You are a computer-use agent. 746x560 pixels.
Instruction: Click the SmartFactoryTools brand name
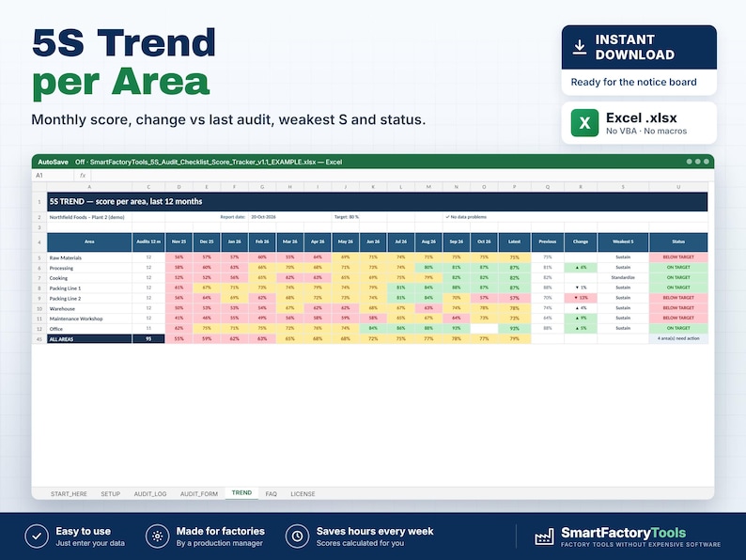(x=623, y=533)
